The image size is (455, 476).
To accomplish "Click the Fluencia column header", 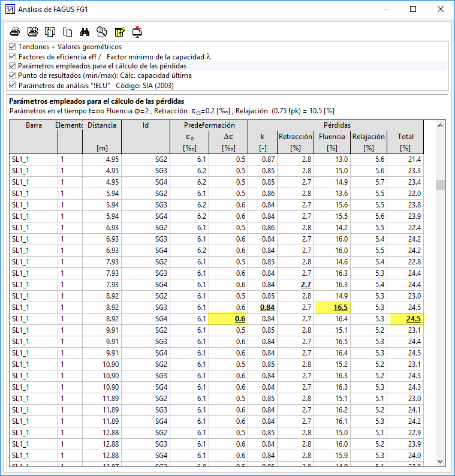I will tap(332, 142).
